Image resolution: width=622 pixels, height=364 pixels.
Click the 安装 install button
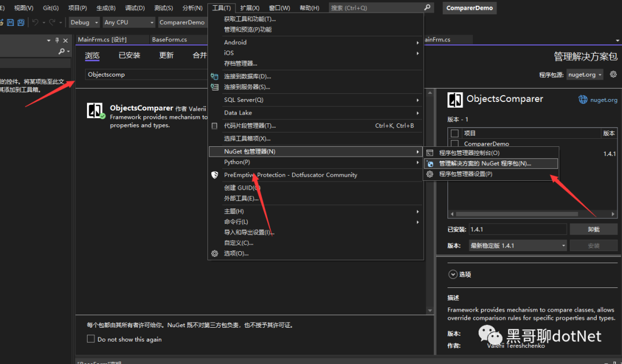(x=593, y=245)
